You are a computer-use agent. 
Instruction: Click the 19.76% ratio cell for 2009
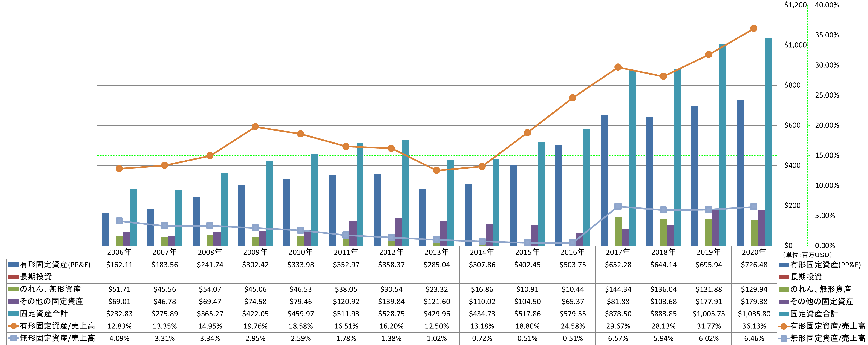255,326
